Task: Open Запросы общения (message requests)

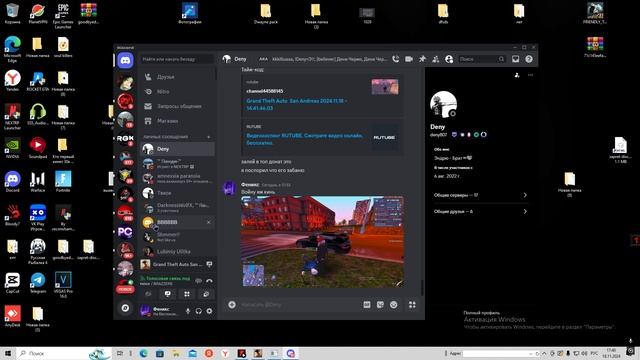Action: pyautogui.click(x=177, y=106)
